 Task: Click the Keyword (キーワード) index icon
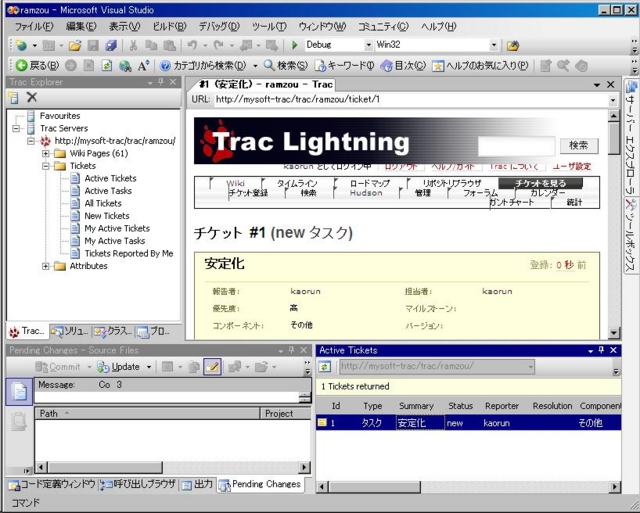pyautogui.click(x=320, y=66)
